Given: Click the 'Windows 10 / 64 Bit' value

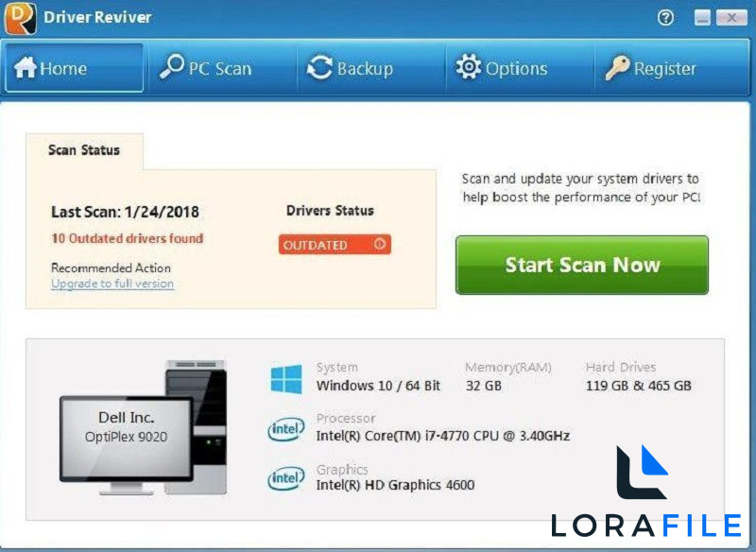Looking at the screenshot, I should (378, 386).
